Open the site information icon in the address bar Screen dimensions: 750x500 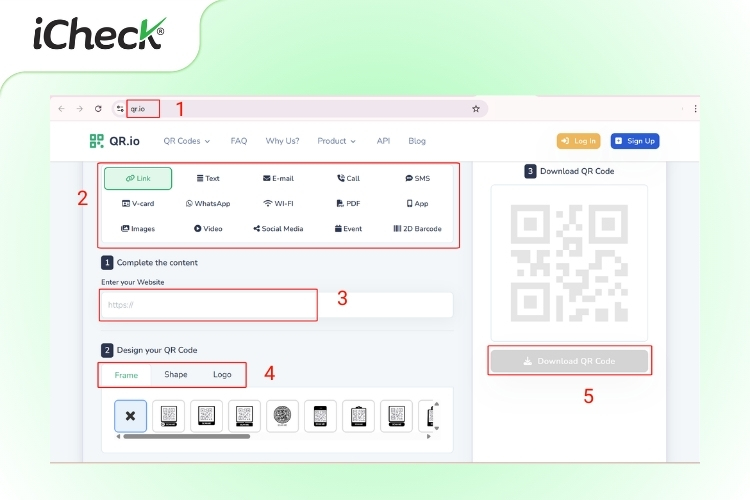[120, 109]
